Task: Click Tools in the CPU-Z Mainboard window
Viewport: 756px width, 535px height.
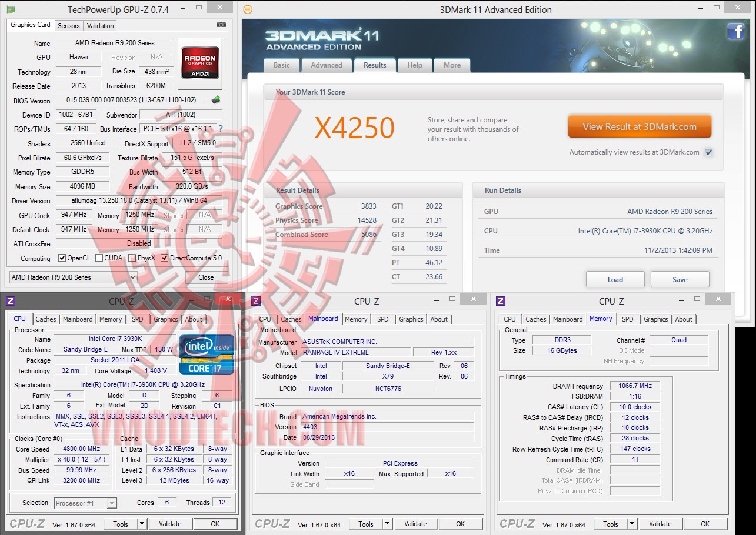Action: 366,524
